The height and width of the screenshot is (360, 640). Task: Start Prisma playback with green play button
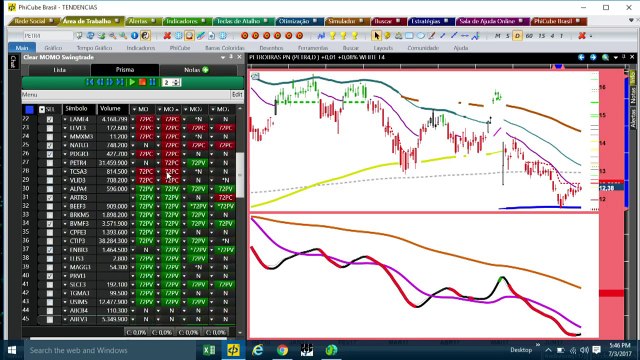[x=132, y=82]
